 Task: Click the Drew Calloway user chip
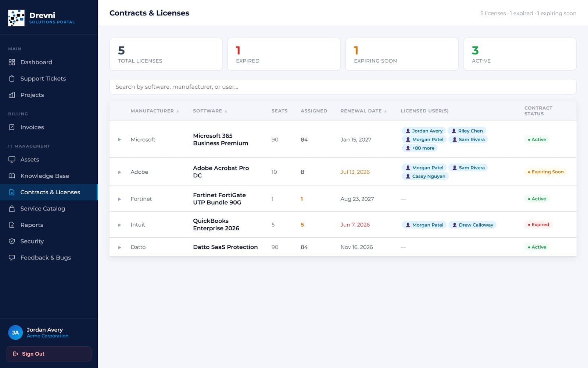point(472,225)
